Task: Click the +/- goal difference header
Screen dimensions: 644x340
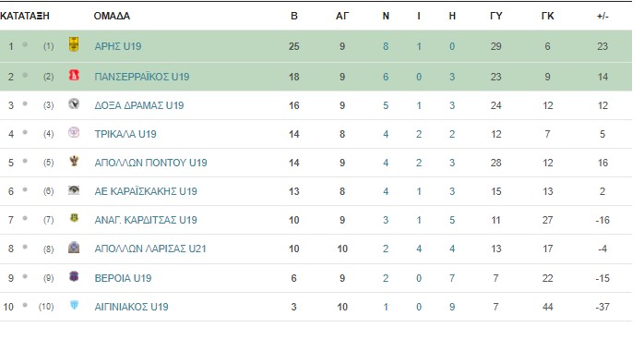Action: 602,16
